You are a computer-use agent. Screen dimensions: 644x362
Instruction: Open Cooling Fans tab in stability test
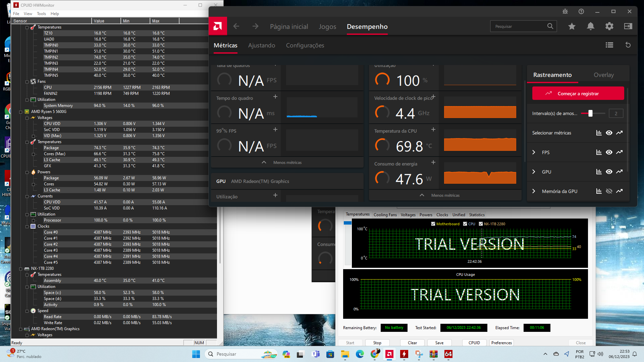click(385, 215)
